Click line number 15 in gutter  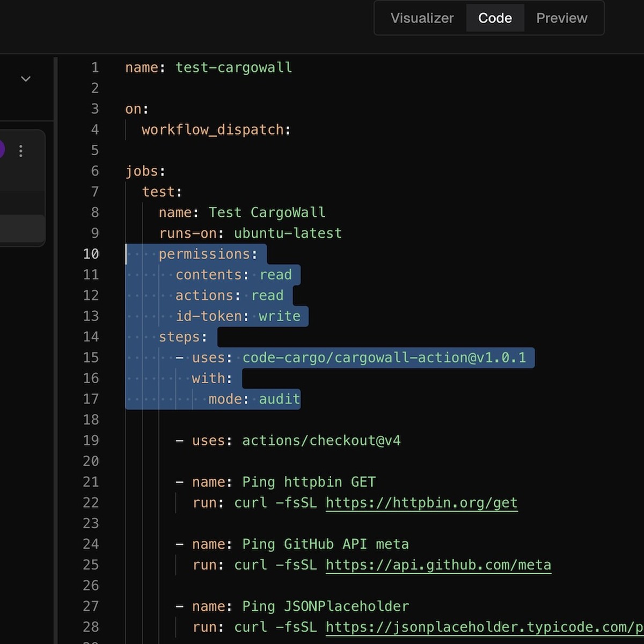point(91,357)
